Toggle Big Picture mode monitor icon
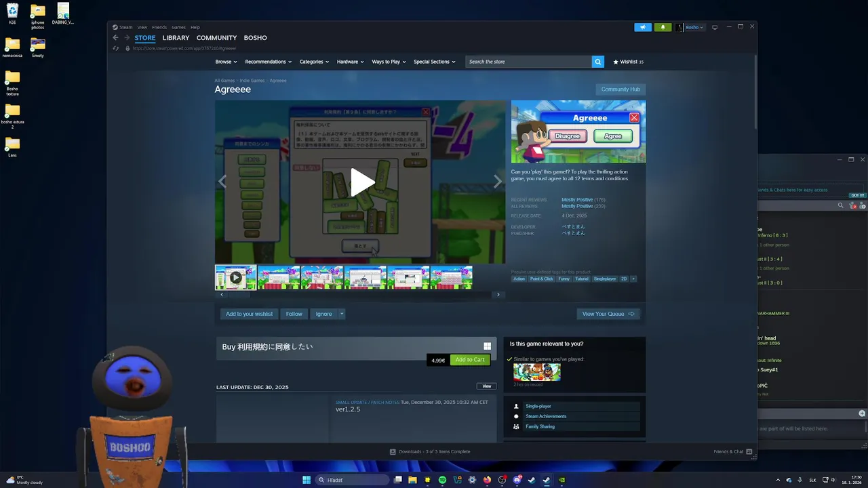The width and height of the screenshot is (868, 488). (714, 27)
